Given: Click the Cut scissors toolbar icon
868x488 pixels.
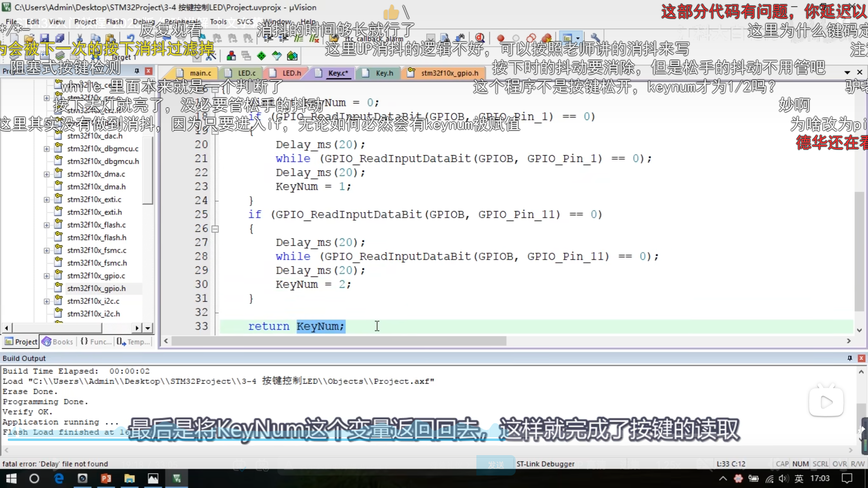Looking at the screenshot, I should [x=80, y=38].
